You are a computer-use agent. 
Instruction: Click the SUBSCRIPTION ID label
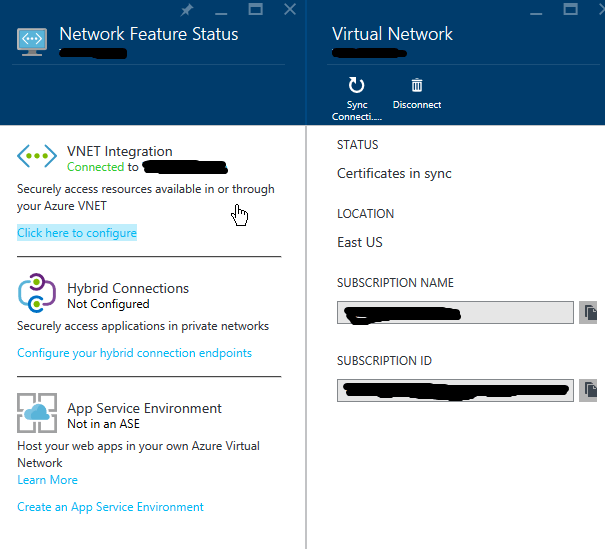pyautogui.click(x=384, y=361)
